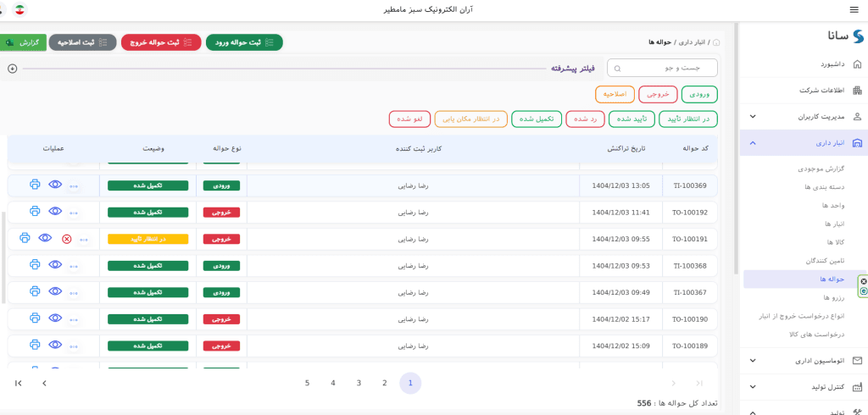
Task: Open گزارش موجودی submenu item
Action: pos(821,169)
